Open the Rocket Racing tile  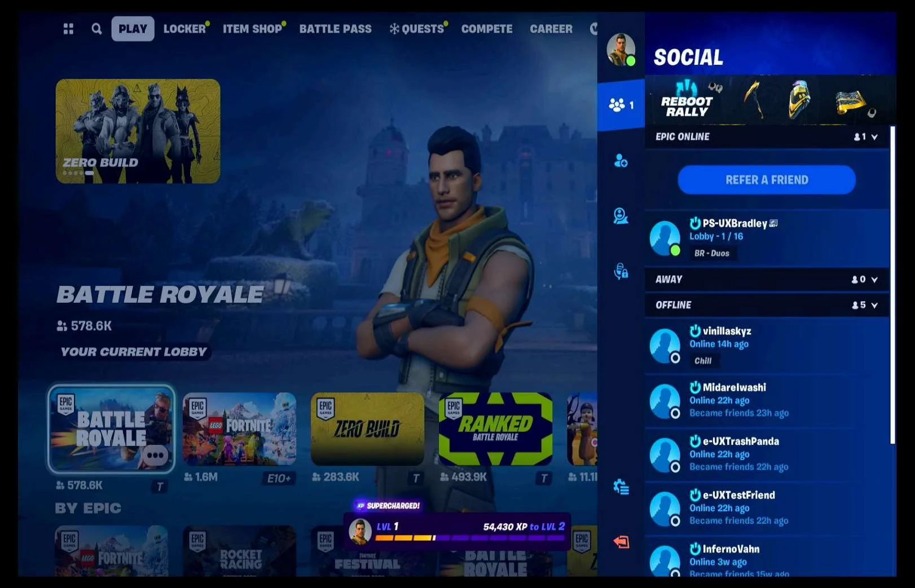239,551
